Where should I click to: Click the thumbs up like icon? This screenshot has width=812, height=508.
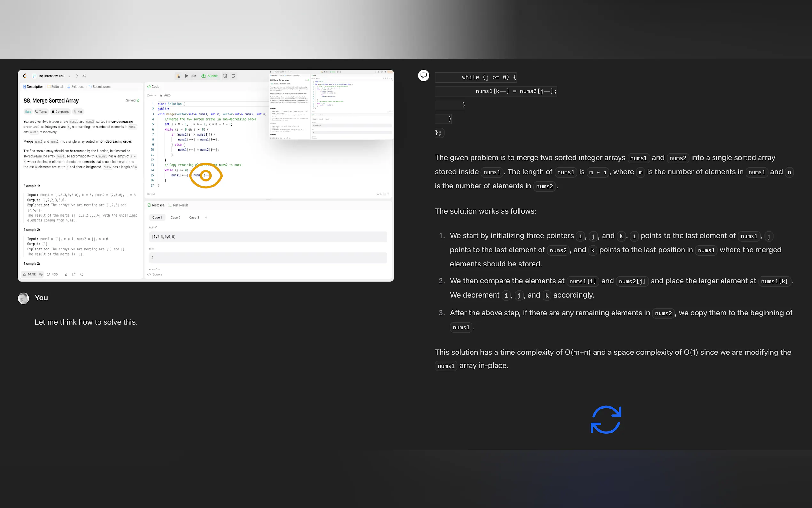(x=25, y=274)
